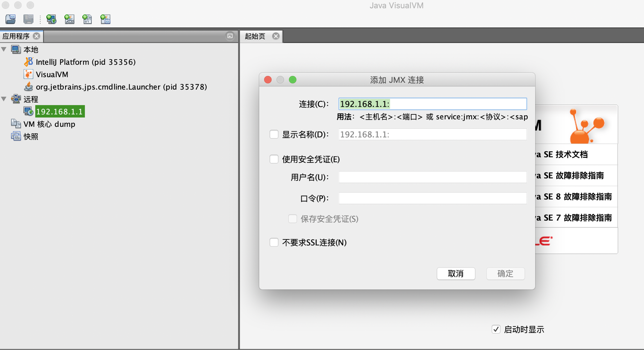
Task: Click the Add Application Snapshot toolbar icon
Action: [x=105, y=19]
